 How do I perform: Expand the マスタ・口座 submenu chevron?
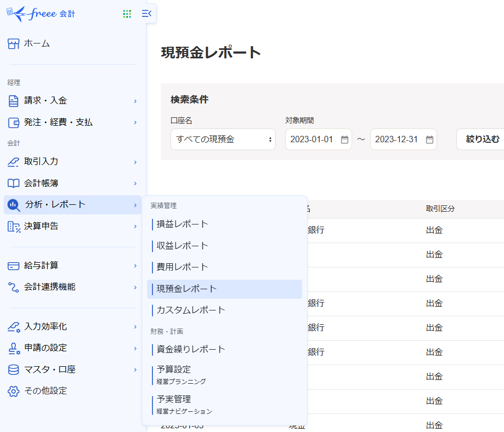click(135, 370)
